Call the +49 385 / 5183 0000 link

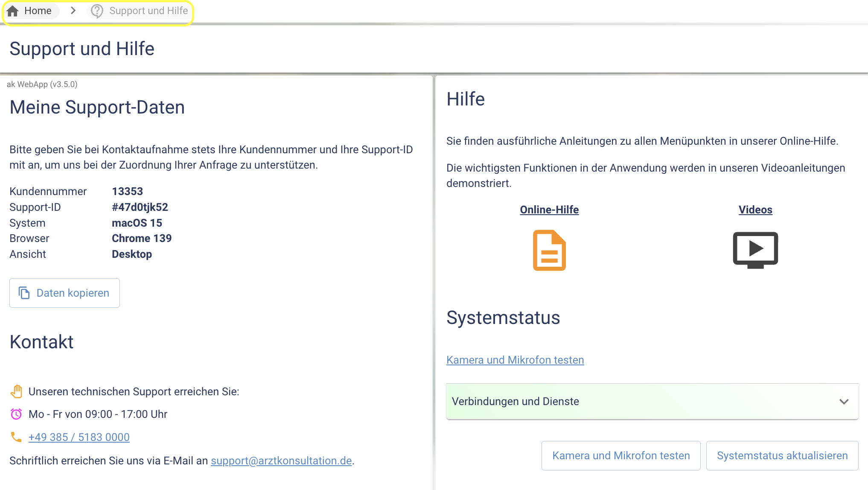coord(79,437)
